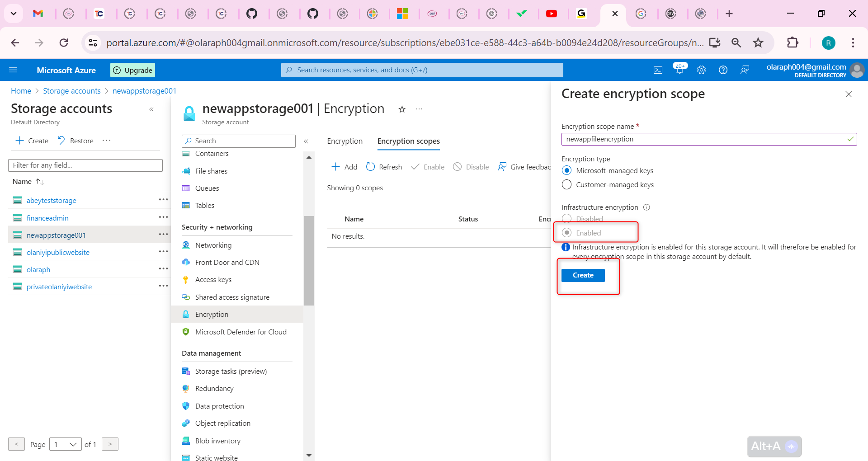This screenshot has height=461, width=868.
Task: Open Microsoft Defender for Cloud
Action: 241,332
